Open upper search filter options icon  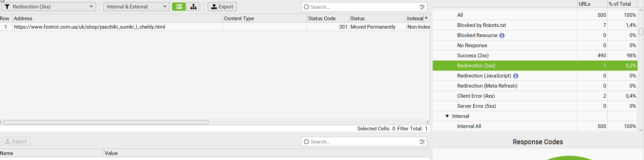[422, 7]
